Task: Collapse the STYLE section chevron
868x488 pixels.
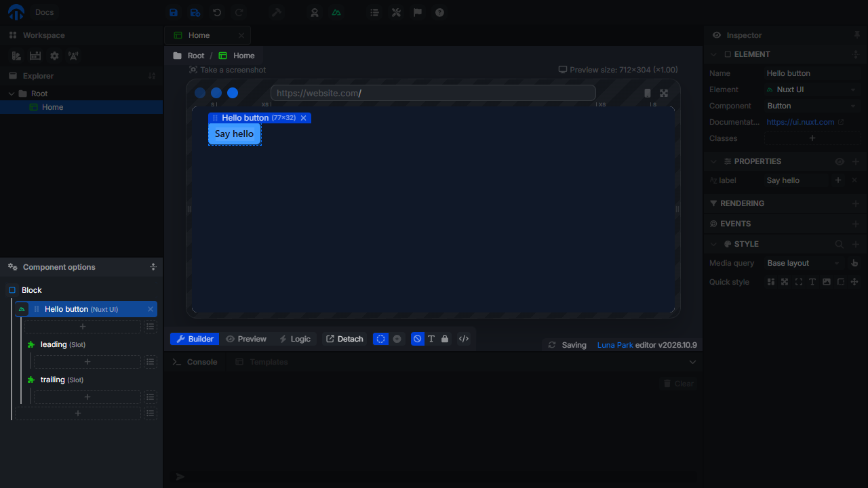Action: point(713,244)
